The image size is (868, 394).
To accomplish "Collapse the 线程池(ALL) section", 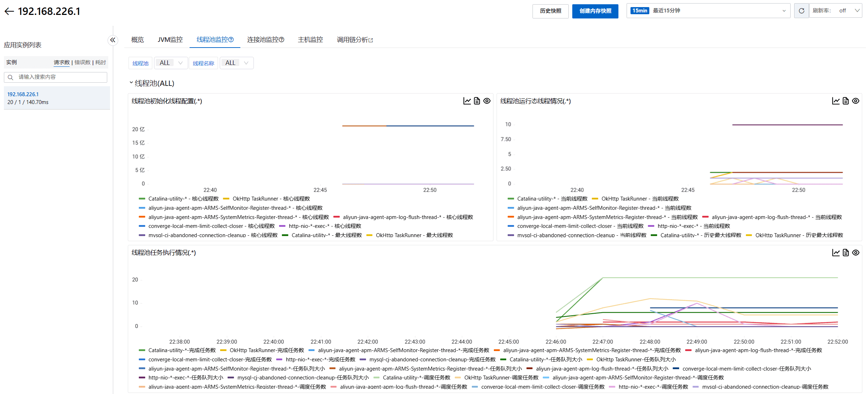I will click(131, 83).
